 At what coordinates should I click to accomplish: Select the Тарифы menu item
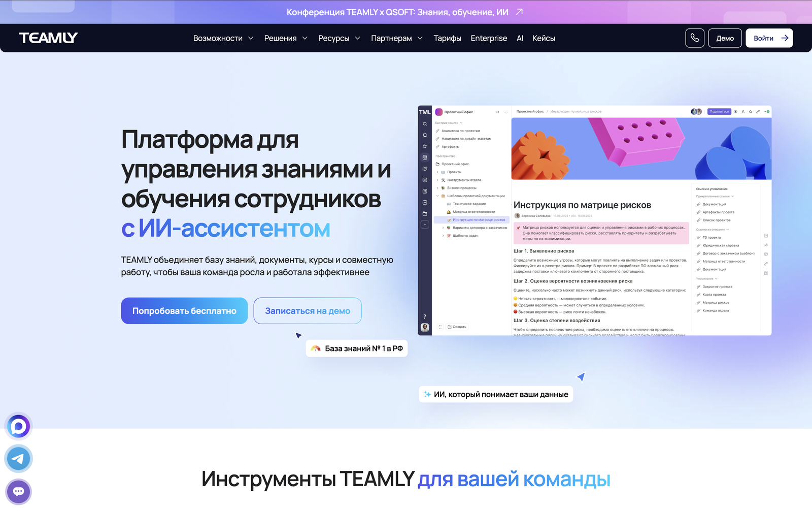[447, 38]
